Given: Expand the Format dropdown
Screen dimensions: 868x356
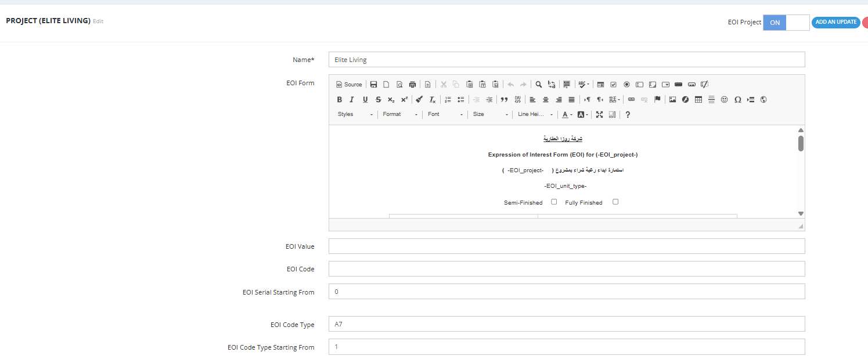Looking at the screenshot, I should (400, 115).
